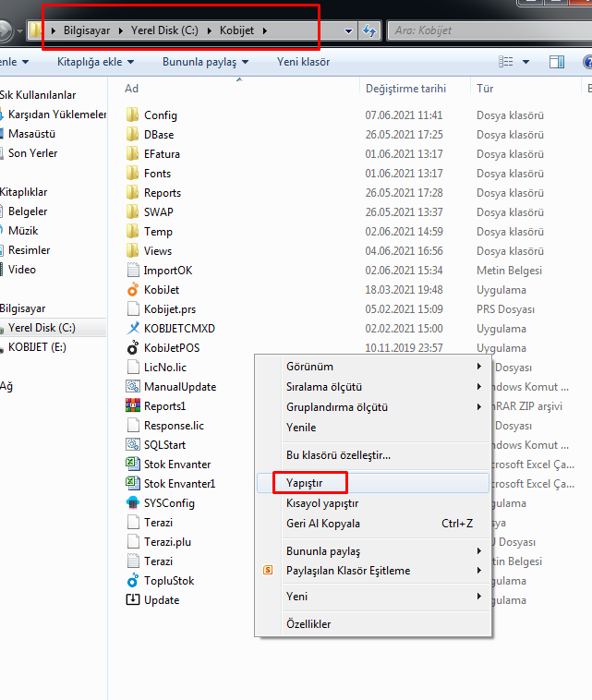Click the Yeni klasör button
The image size is (592, 700).
[303, 62]
